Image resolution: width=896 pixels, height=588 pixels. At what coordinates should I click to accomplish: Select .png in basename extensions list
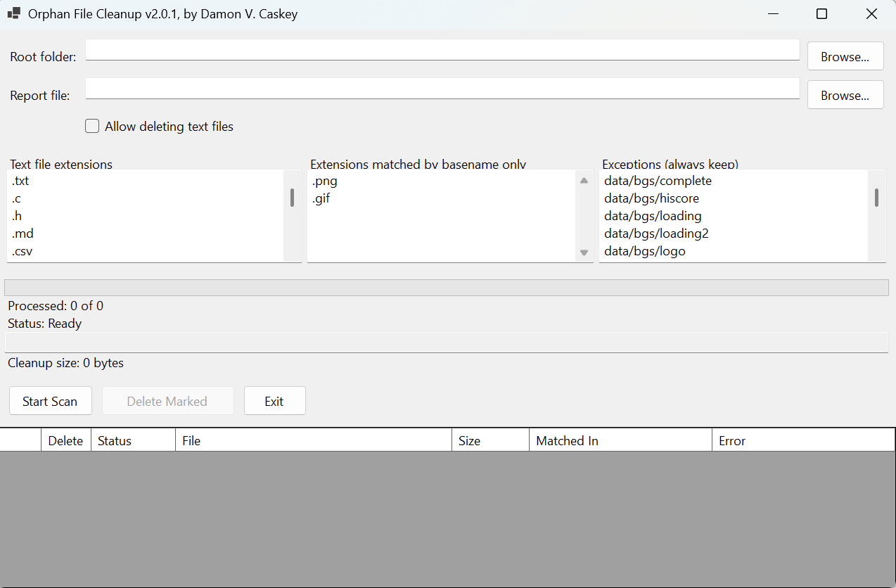pos(325,181)
